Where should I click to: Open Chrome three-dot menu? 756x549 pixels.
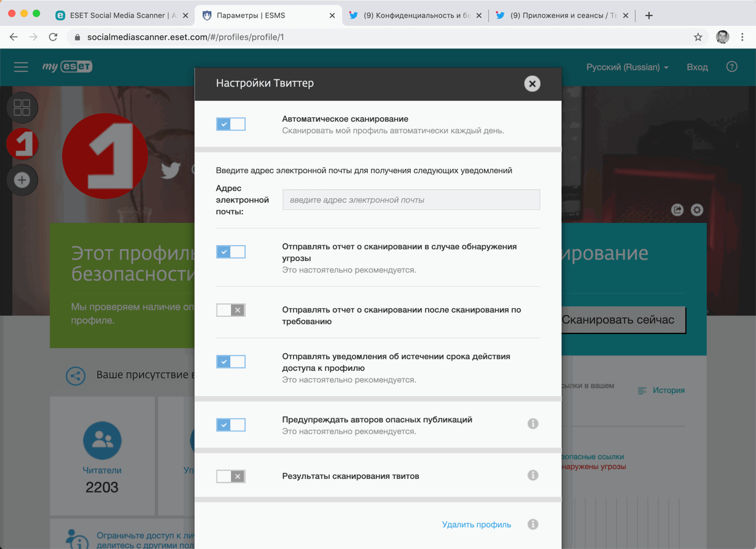point(742,37)
